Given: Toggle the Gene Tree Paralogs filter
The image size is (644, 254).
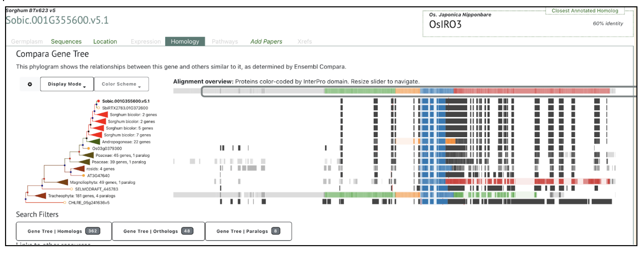Looking at the screenshot, I should tap(248, 231).
